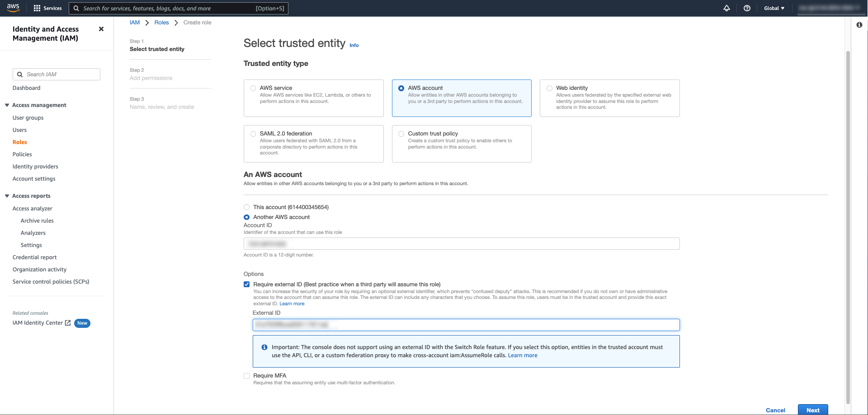Focus the Account ID input field
The width and height of the screenshot is (868, 415).
tap(462, 244)
